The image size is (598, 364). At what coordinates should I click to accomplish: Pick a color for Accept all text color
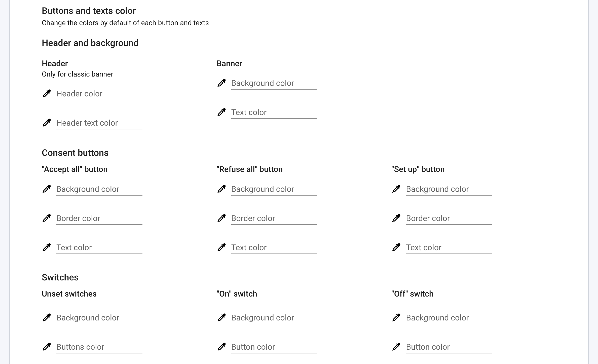coord(47,247)
